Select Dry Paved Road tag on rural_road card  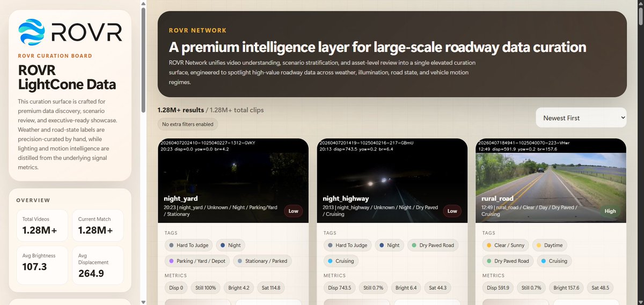508,261
